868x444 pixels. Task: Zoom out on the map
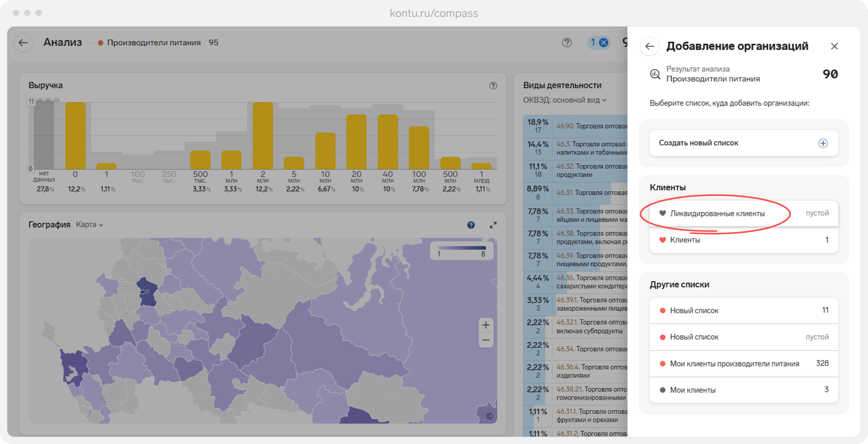coord(486,340)
